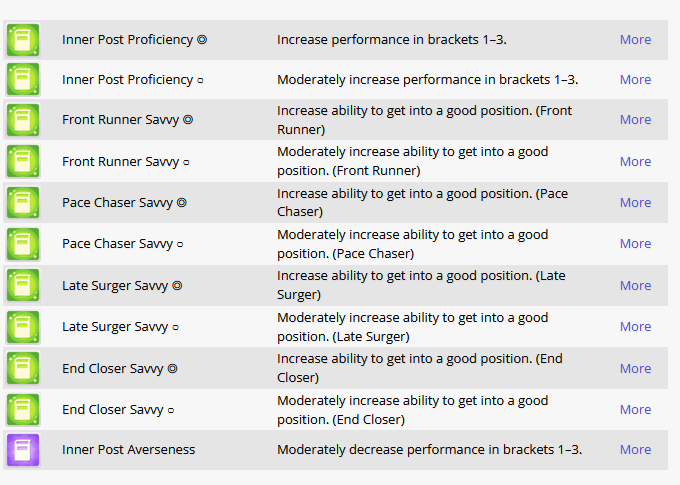Click More on Pace Chaser Savvy ○ row
This screenshot has width=680, height=485.
(x=635, y=244)
